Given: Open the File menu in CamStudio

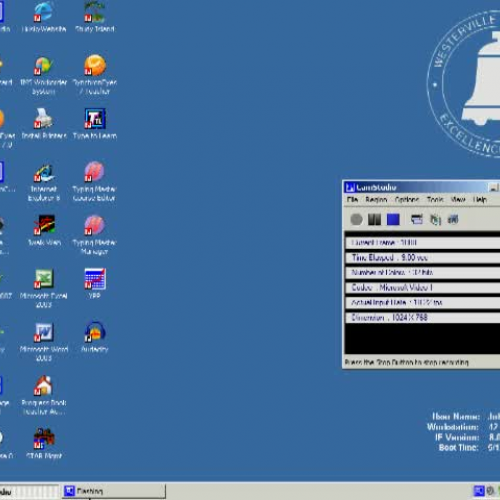Looking at the screenshot, I should 352,200.
